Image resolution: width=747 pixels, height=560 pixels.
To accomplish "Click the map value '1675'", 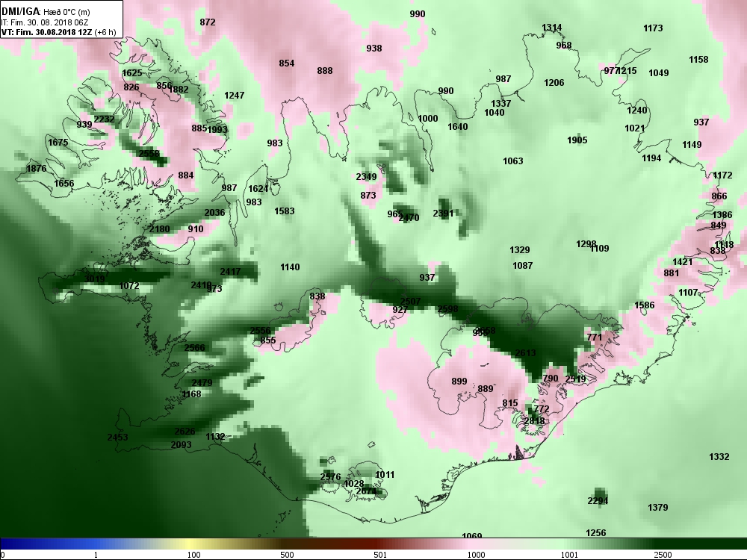I will (x=58, y=143).
